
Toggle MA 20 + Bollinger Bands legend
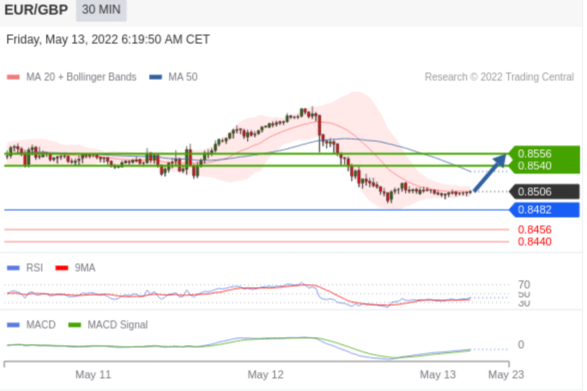(72, 77)
